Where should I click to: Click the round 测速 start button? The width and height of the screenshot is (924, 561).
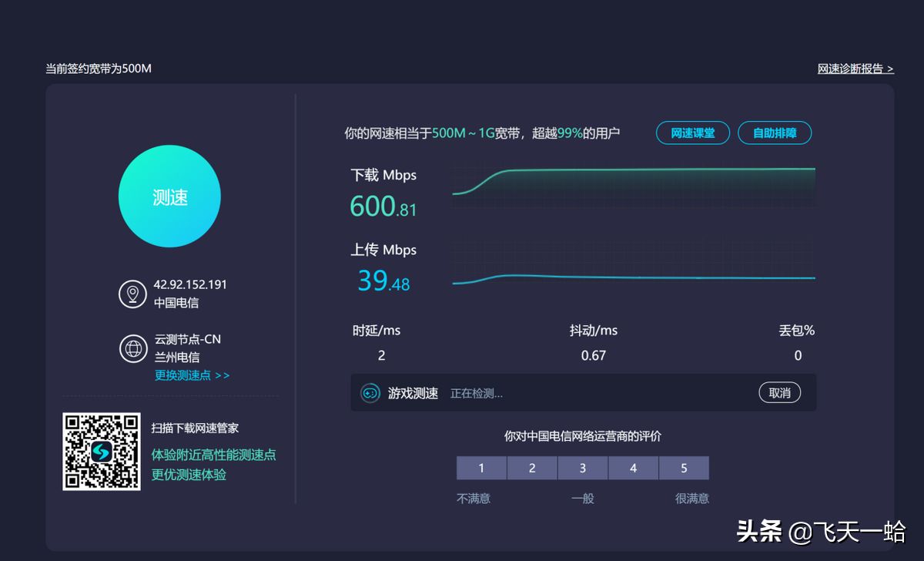pyautogui.click(x=169, y=197)
